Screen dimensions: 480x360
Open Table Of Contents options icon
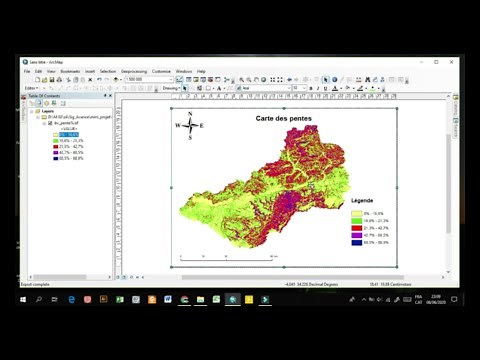tap(63, 103)
